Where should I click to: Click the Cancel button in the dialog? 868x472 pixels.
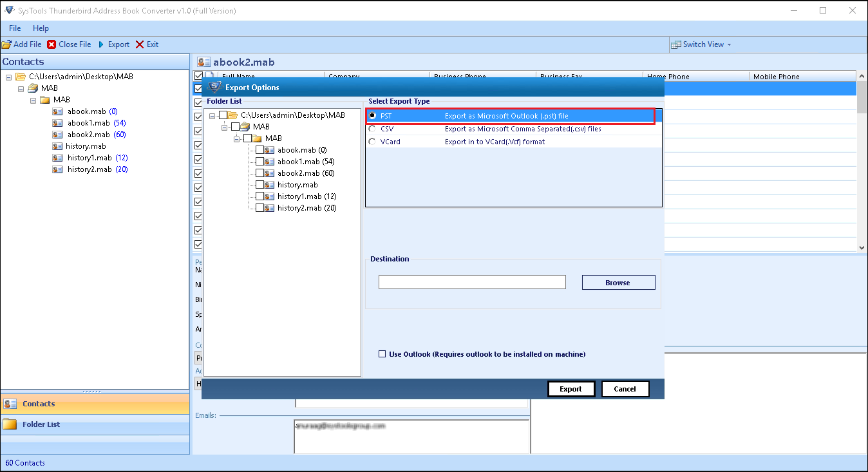(x=625, y=389)
